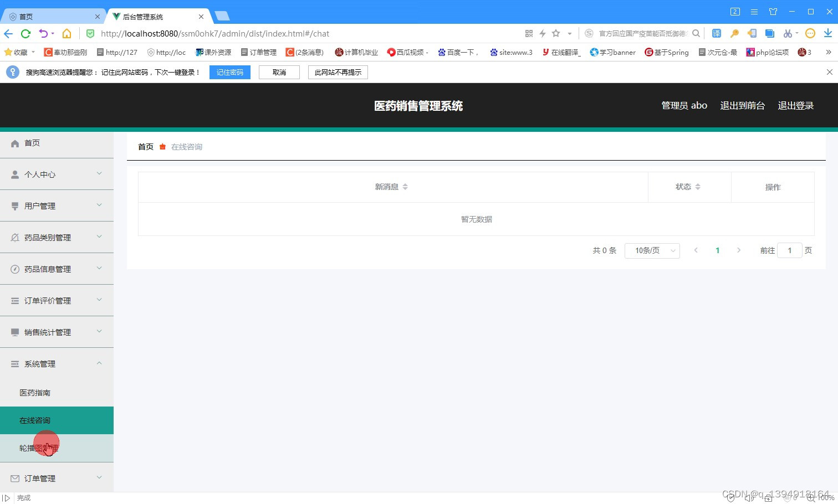Viewport: 838px width, 504px height.
Task: Click the undo/restore page icon
Action: 43,34
